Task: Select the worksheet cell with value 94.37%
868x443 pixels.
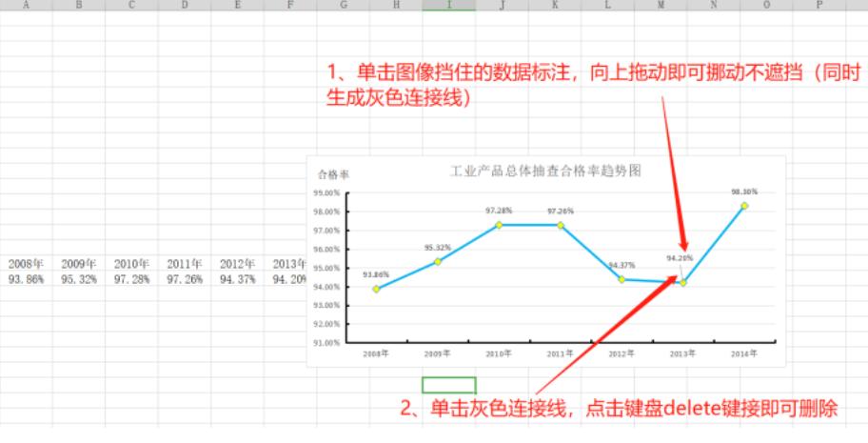Action: click(x=238, y=279)
